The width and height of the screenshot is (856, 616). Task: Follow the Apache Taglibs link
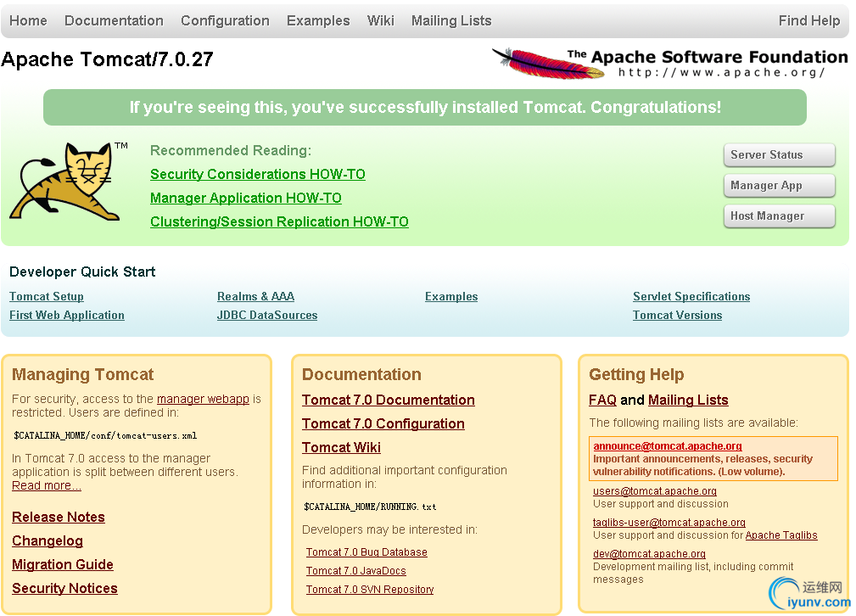781,535
